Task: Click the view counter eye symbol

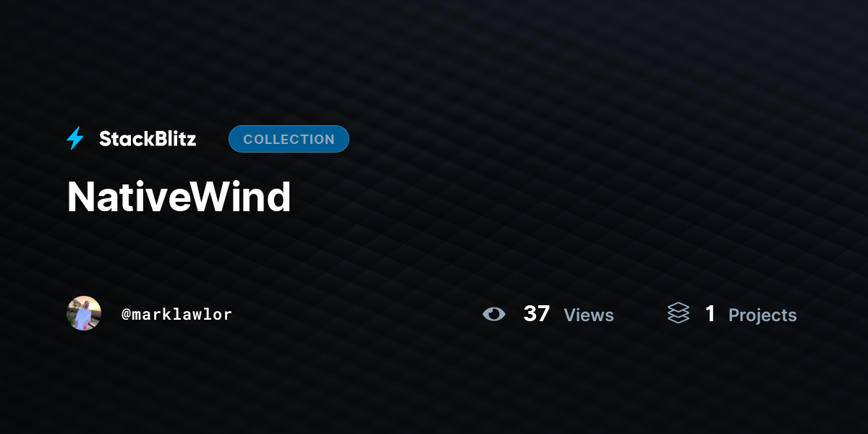Action: click(x=494, y=314)
